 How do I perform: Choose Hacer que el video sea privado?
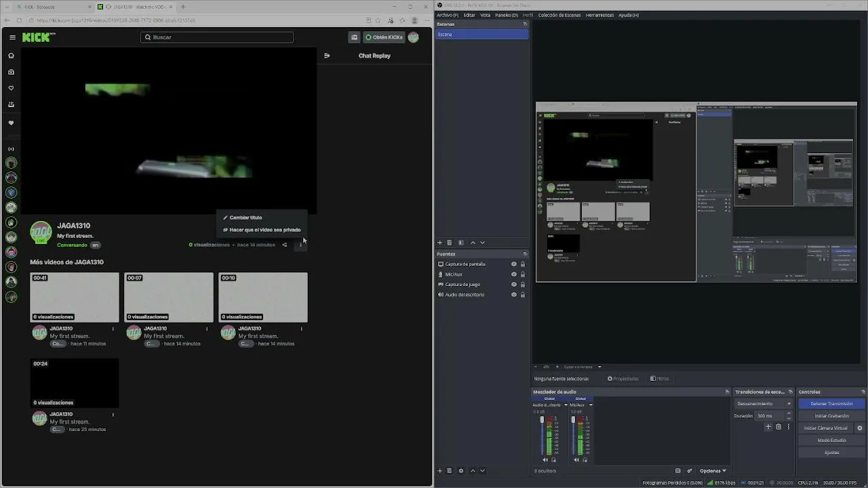click(x=262, y=230)
